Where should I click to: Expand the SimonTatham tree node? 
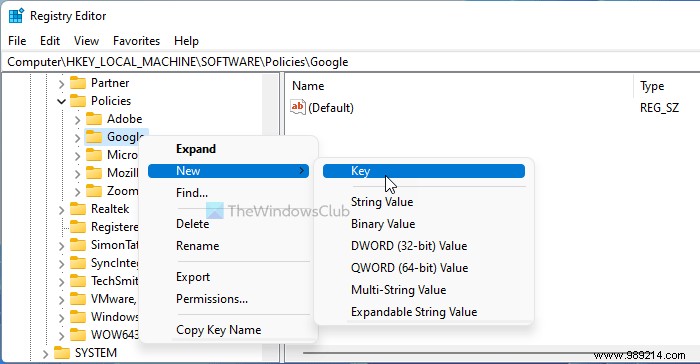pyautogui.click(x=61, y=246)
